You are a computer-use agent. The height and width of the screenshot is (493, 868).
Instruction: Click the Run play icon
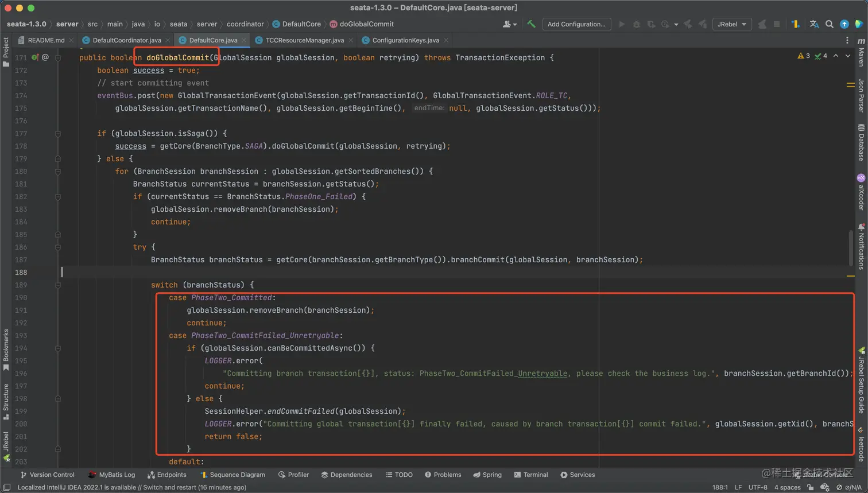622,24
